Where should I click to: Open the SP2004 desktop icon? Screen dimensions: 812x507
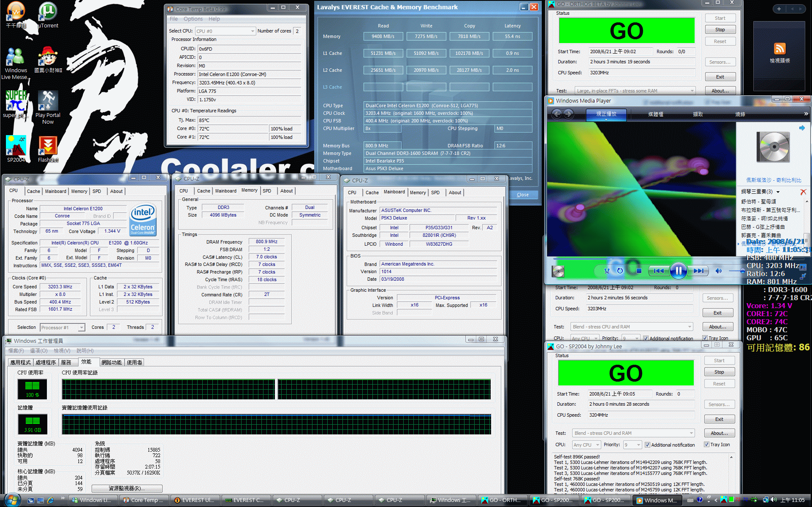pyautogui.click(x=16, y=149)
